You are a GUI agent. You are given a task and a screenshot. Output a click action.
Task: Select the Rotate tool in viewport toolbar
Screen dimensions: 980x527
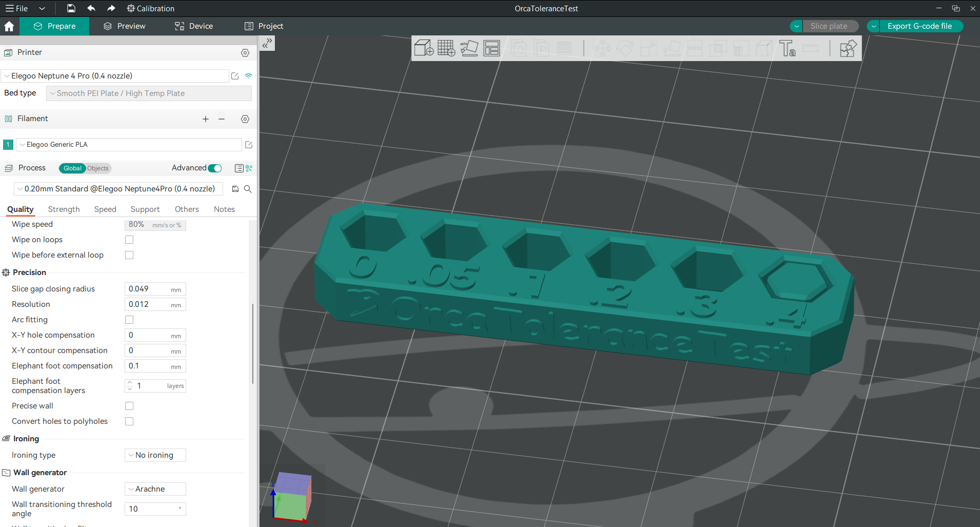tap(625, 49)
